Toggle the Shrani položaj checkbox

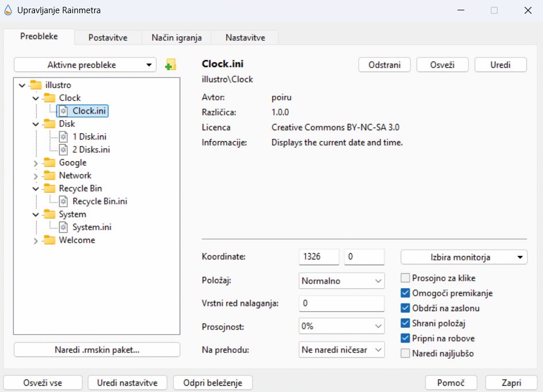tap(405, 323)
